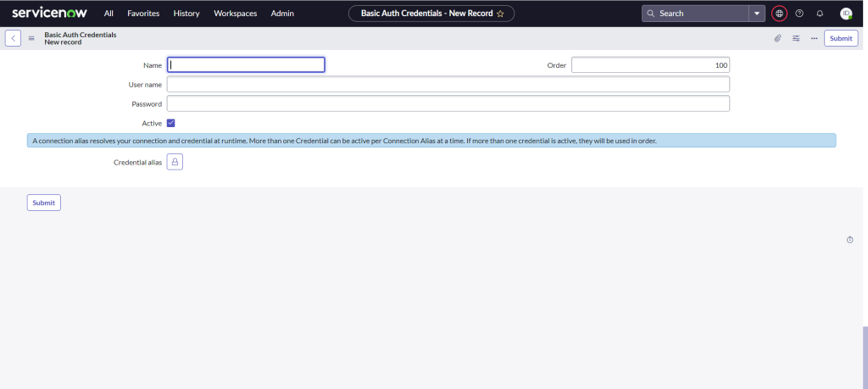The width and height of the screenshot is (868, 389).
Task: Open the form context menu icon
Action: coord(31,38)
